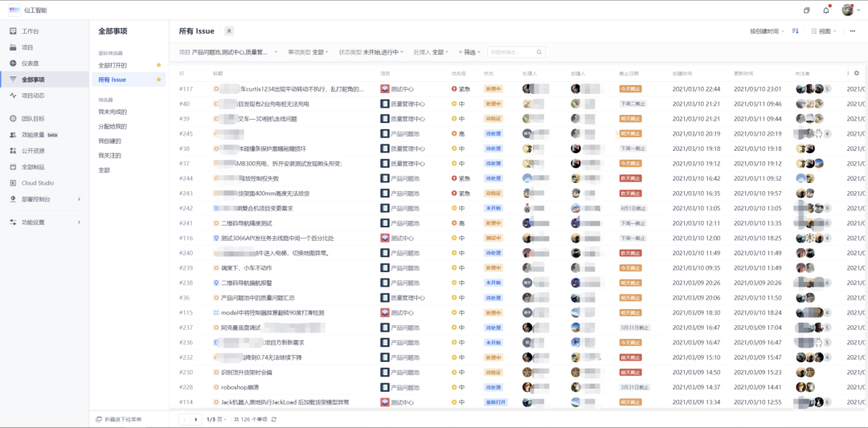This screenshot has height=428, width=868.
Task: Open the 视图 view dropdown
Action: click(824, 31)
